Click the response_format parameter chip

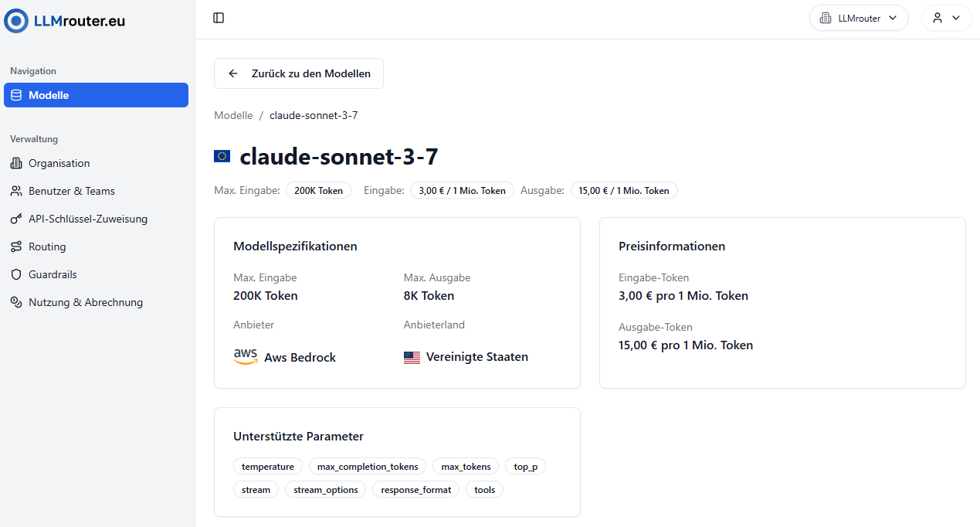416,490
